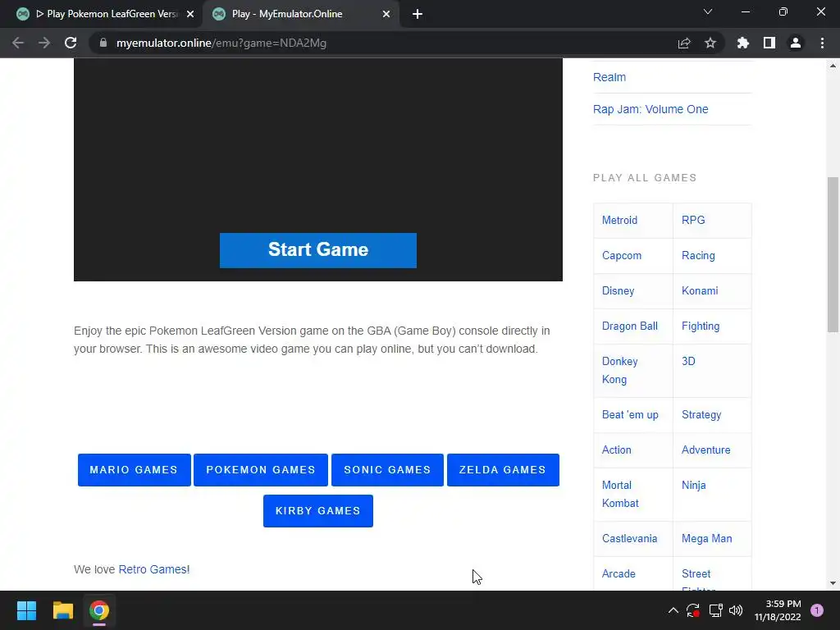View Konami games
The height and width of the screenshot is (630, 840).
tap(700, 291)
